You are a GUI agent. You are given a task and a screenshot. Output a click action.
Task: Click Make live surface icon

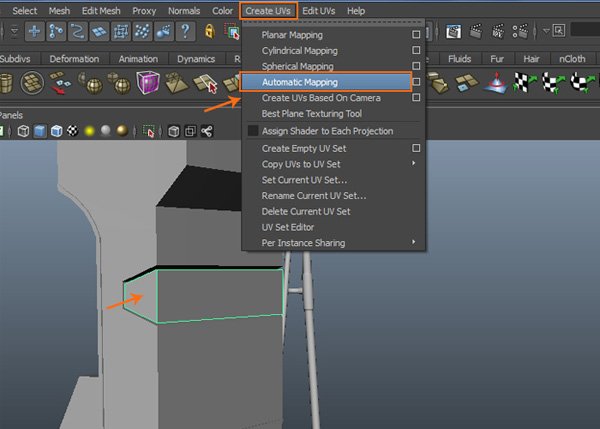point(121,31)
